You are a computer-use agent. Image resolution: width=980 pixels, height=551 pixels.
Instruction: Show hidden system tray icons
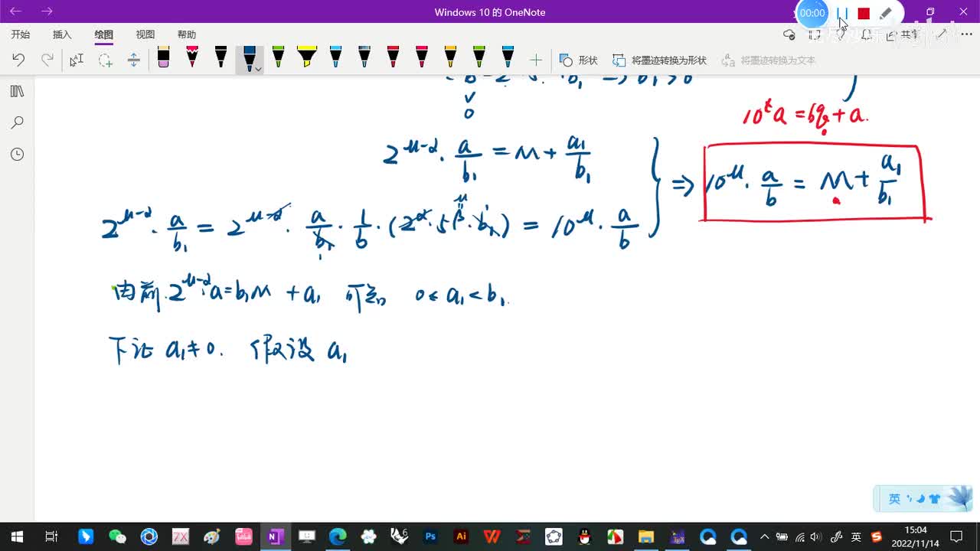tap(766, 536)
